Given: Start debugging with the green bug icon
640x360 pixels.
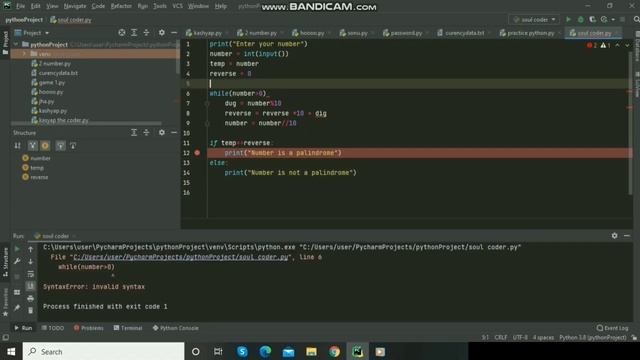Looking at the screenshot, I should (580, 19).
